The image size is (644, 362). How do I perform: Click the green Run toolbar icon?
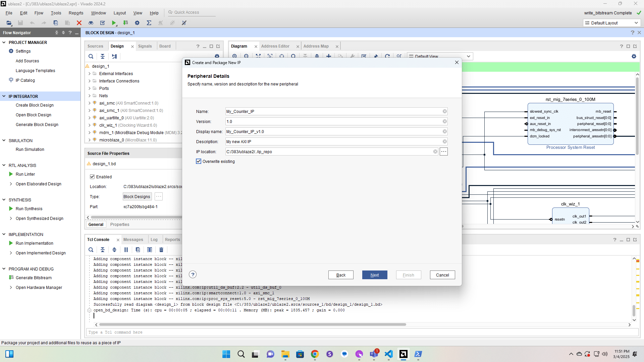click(114, 23)
